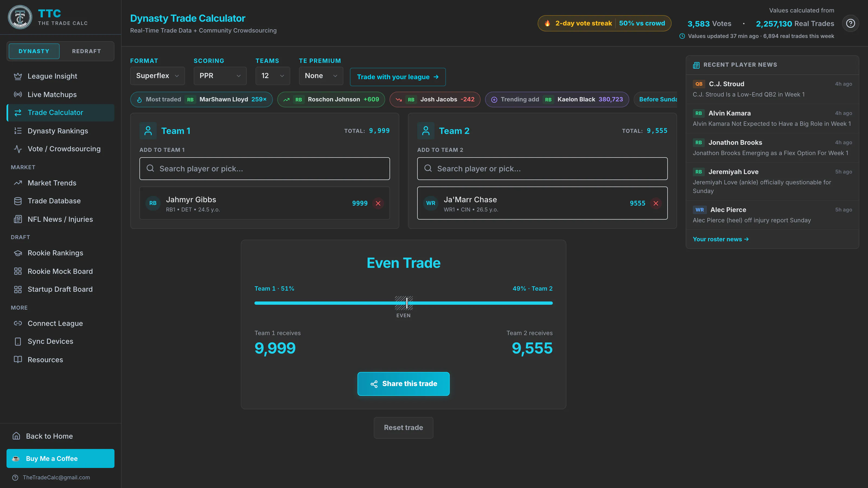The height and width of the screenshot is (488, 868).
Task: Click the NFL News newspaper icon
Action: click(x=18, y=219)
